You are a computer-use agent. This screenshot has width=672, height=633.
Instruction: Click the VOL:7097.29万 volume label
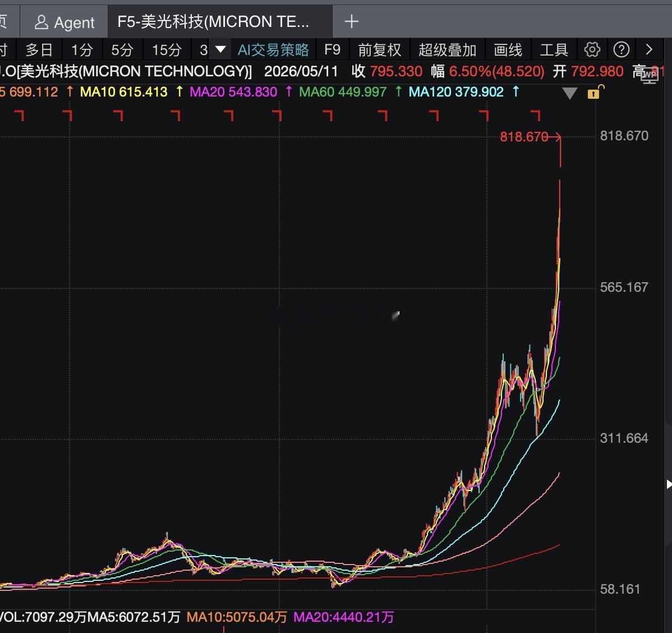tap(43, 617)
